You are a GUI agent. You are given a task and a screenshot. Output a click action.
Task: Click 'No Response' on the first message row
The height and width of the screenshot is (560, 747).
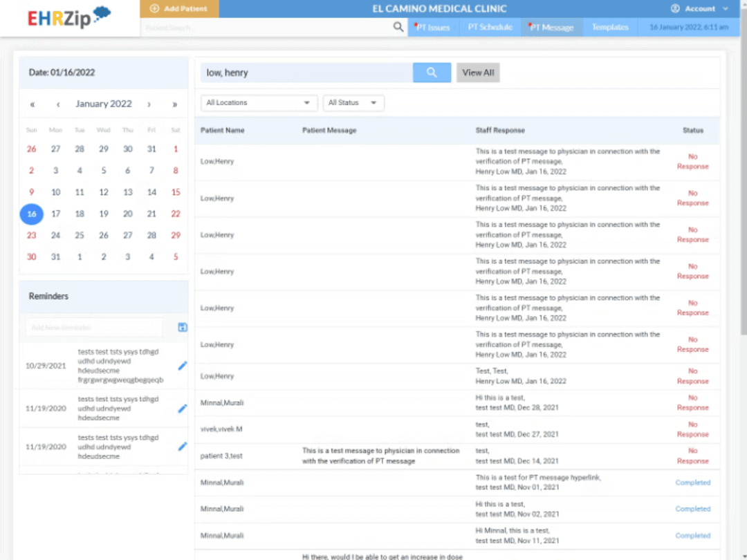point(692,161)
